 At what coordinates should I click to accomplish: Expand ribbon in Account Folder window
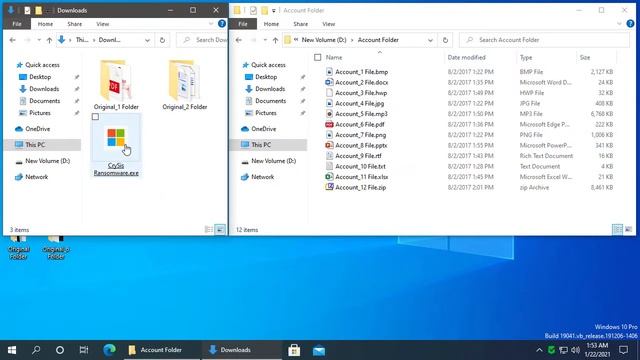(x=620, y=24)
